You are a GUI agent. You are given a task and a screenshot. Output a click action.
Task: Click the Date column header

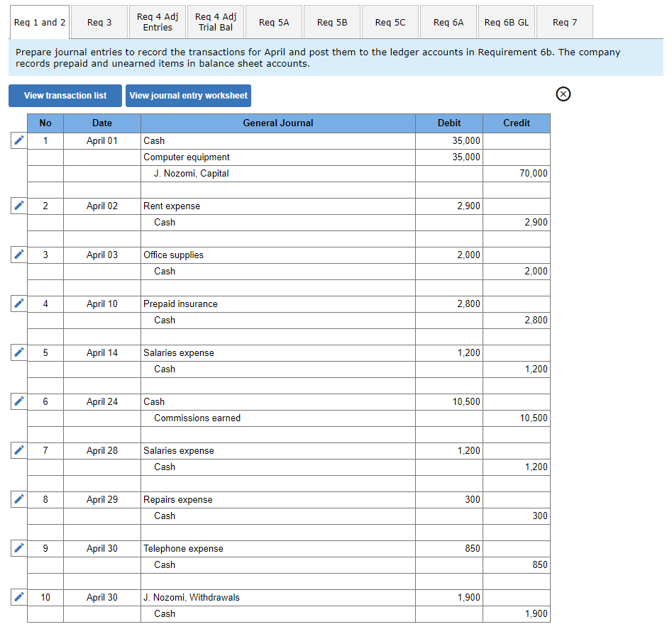click(x=102, y=123)
